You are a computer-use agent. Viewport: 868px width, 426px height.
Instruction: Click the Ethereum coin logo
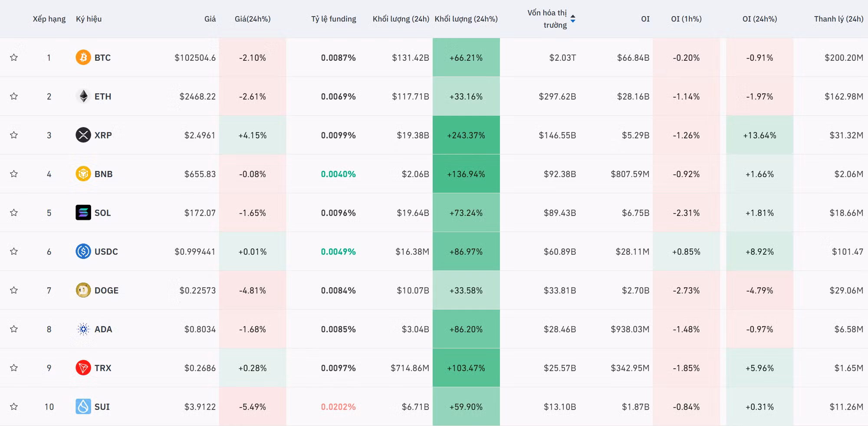pos(83,96)
